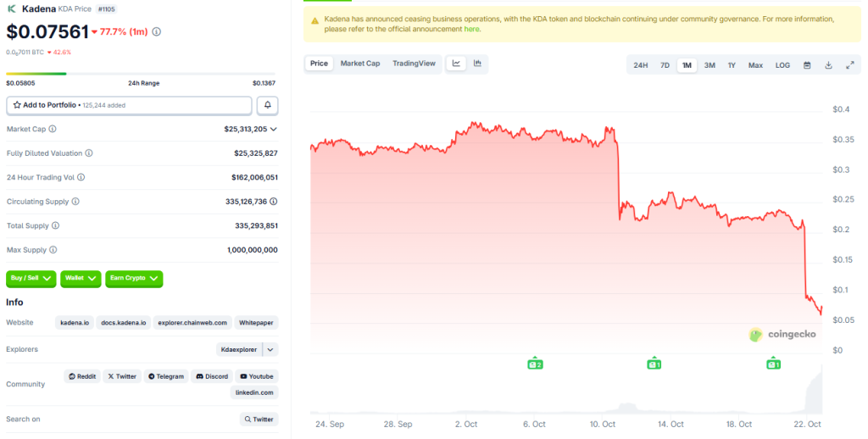Select the line chart view icon
Image resolution: width=868 pixels, height=439 pixels.
pyautogui.click(x=456, y=64)
